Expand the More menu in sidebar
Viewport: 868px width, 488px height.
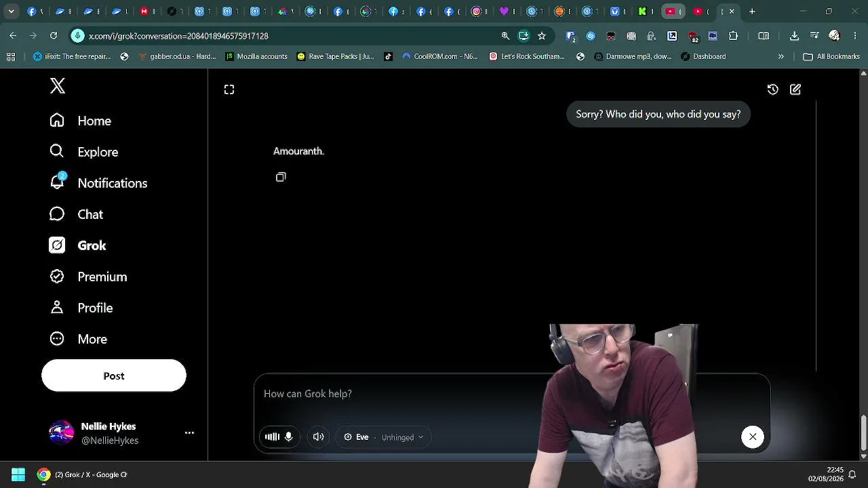78,339
